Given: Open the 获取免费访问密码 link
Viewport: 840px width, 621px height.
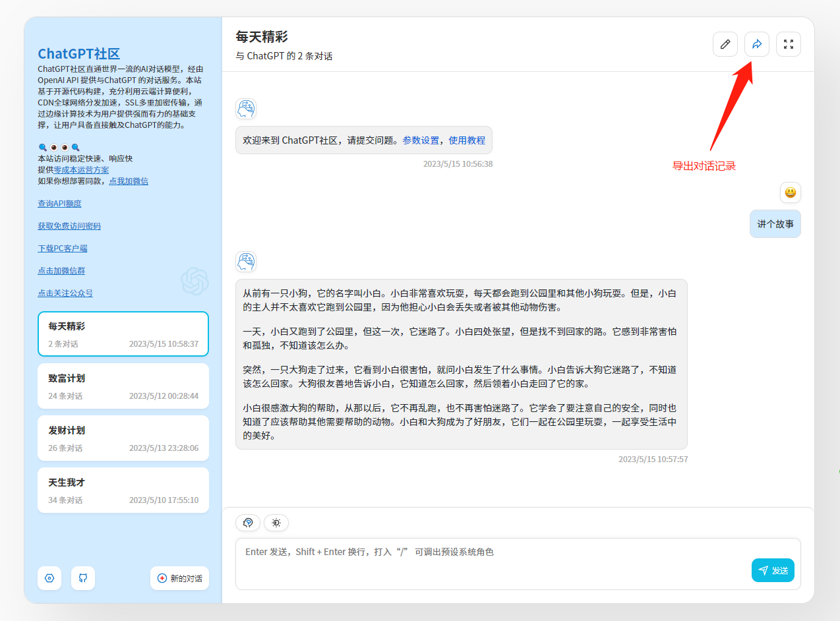Looking at the screenshot, I should pos(69,226).
